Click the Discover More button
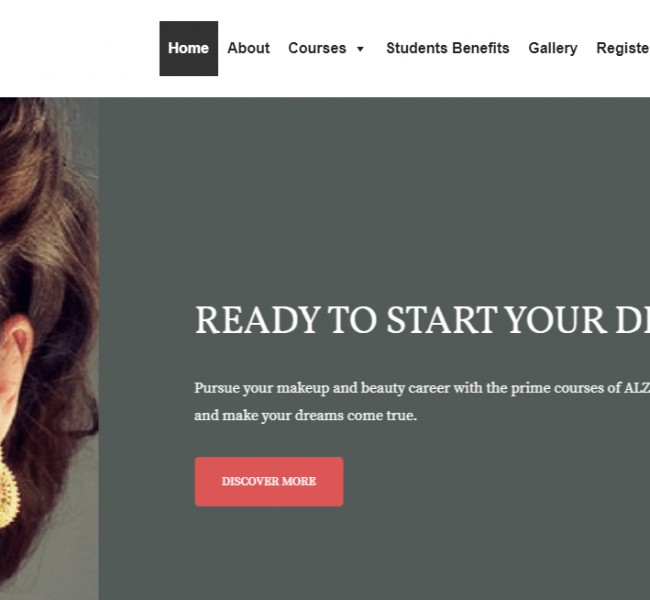This screenshot has width=650, height=600. click(x=269, y=481)
